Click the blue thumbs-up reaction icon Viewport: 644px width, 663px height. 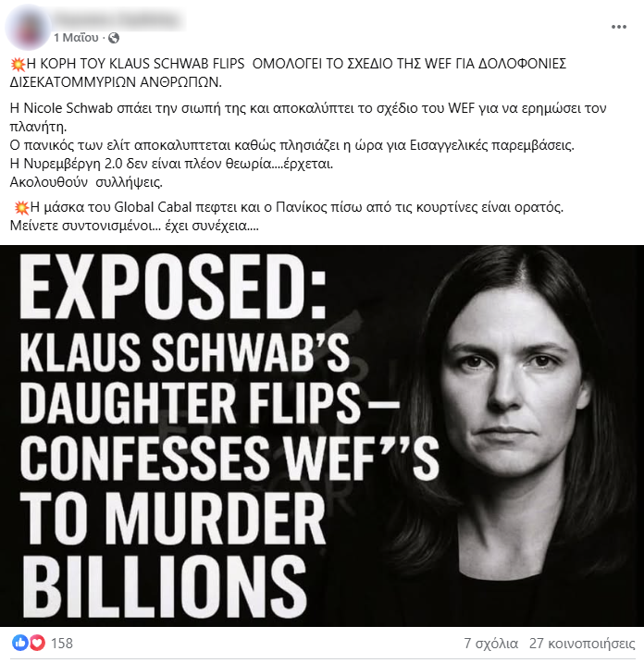(x=19, y=643)
